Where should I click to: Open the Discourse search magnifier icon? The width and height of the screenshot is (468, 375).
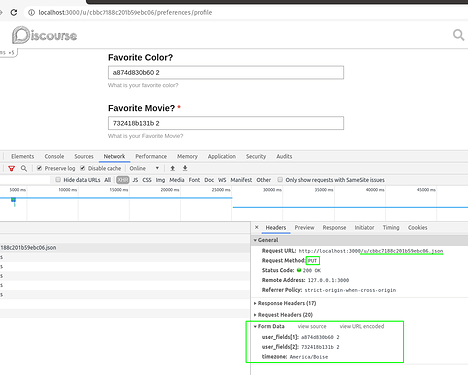click(458, 35)
